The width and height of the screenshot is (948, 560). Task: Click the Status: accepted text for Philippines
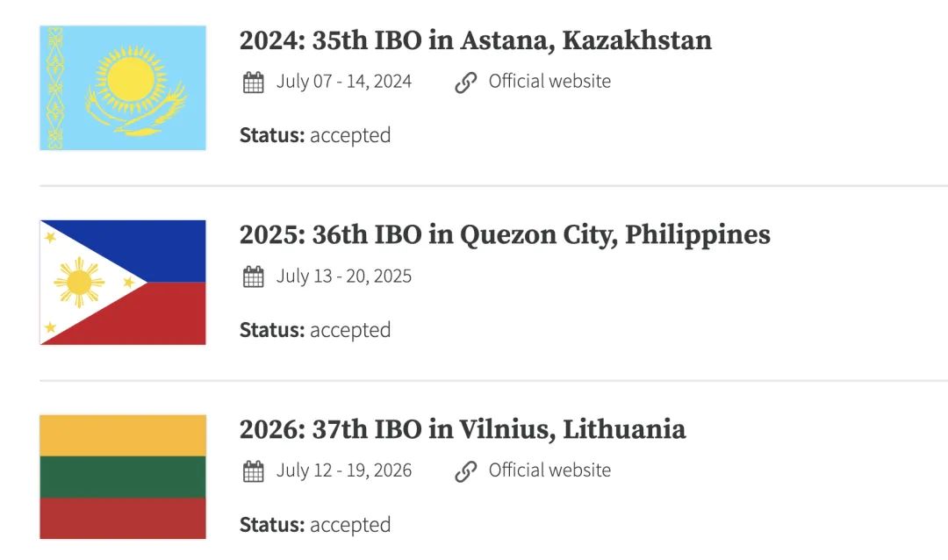315,330
